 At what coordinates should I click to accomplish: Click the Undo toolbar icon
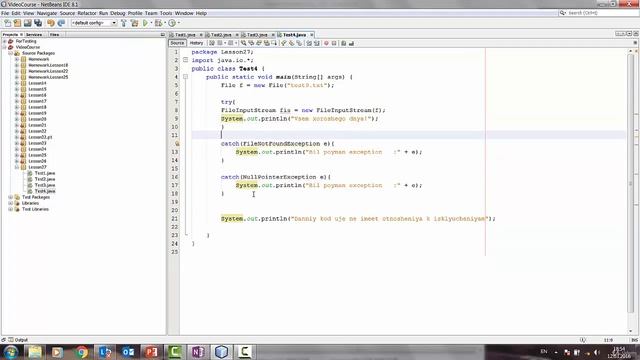(x=51, y=23)
